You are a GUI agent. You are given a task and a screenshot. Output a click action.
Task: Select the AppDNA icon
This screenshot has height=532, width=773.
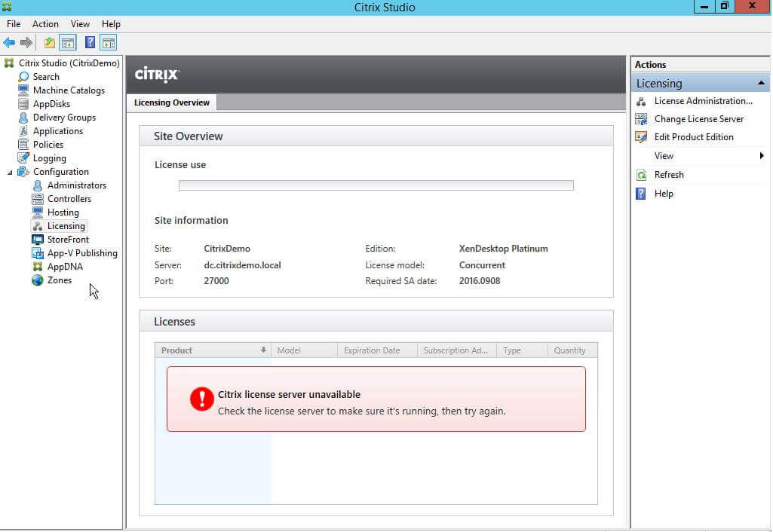(38, 267)
